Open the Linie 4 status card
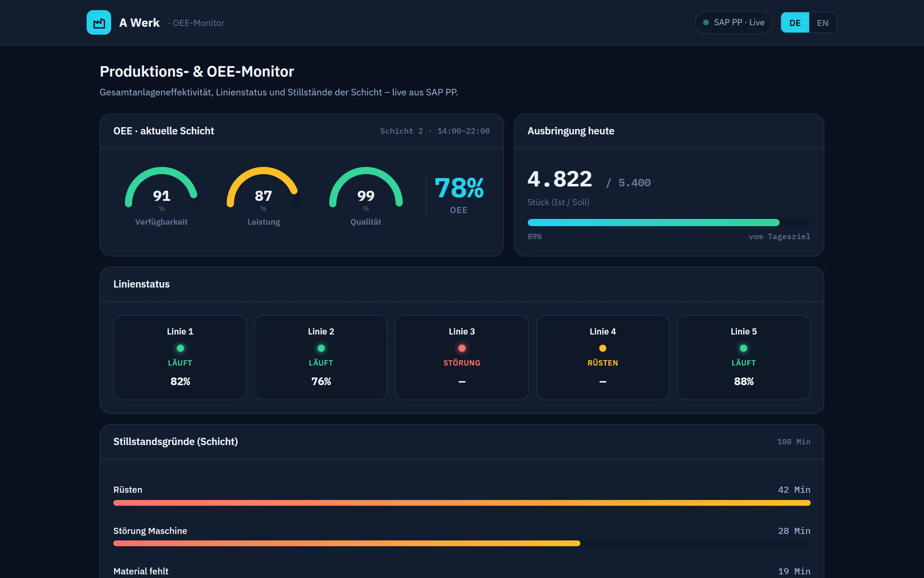This screenshot has width=924, height=578. 602,357
